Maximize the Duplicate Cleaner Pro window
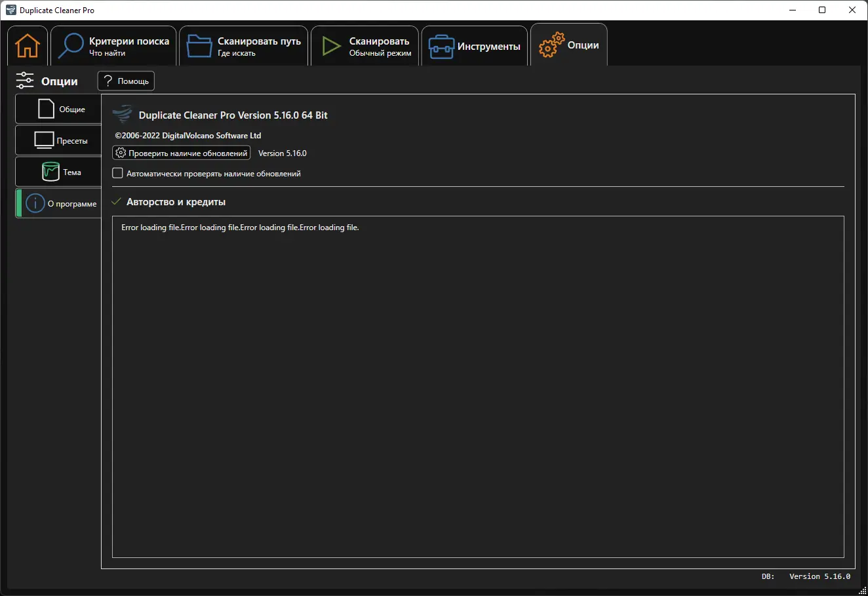This screenshot has width=868, height=596. click(822, 10)
